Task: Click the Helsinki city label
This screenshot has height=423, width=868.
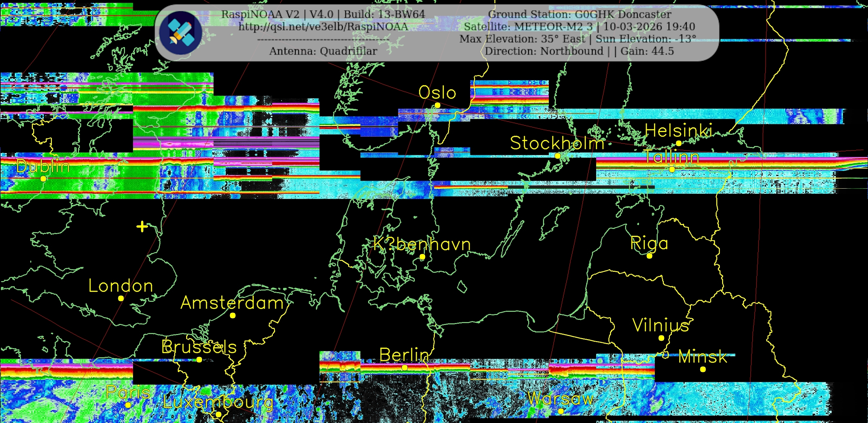Action: tap(679, 131)
